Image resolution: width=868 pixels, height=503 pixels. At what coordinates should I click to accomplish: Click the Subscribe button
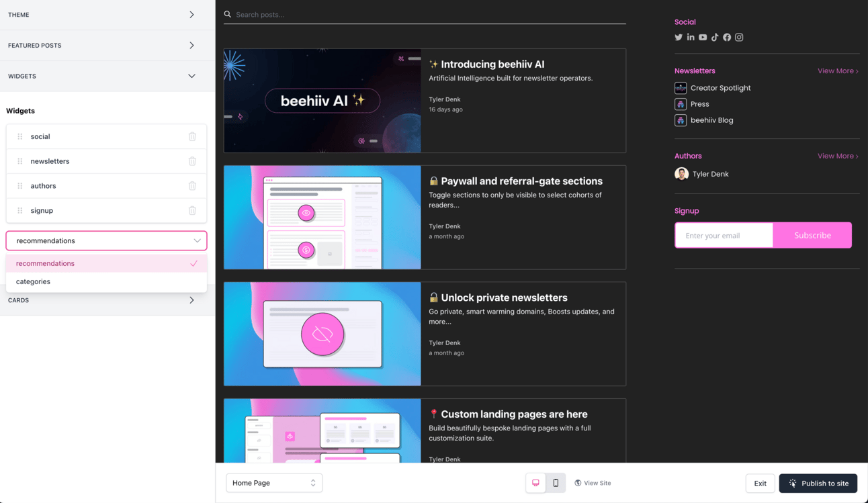click(812, 235)
